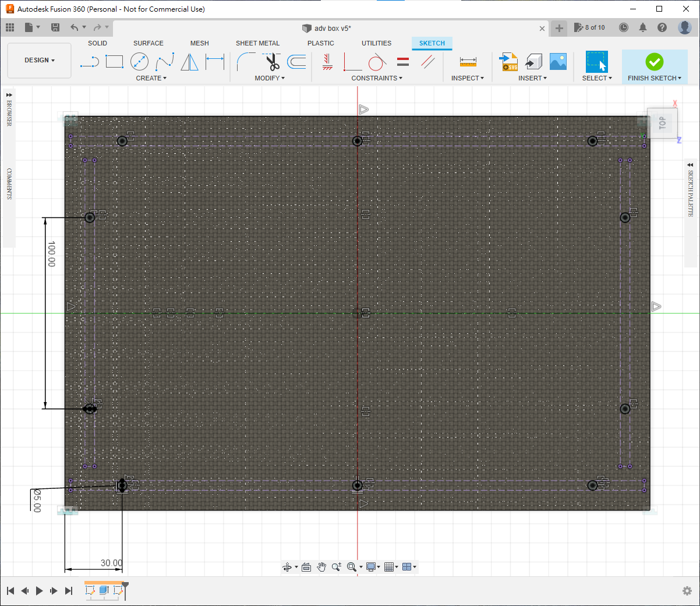Choose the Center Diameter Circle tool
The width and height of the screenshot is (700, 606).
(139, 62)
